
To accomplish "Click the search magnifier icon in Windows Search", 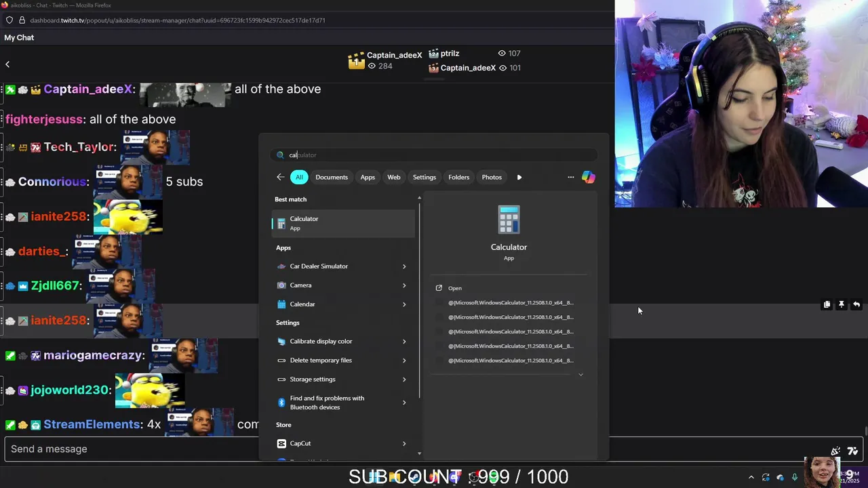I will tap(280, 155).
